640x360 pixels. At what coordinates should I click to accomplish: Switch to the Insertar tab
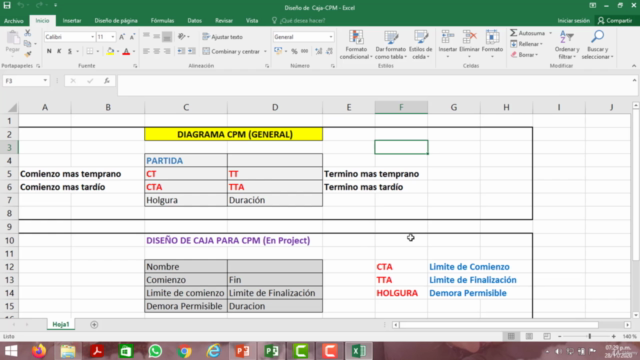(x=72, y=20)
